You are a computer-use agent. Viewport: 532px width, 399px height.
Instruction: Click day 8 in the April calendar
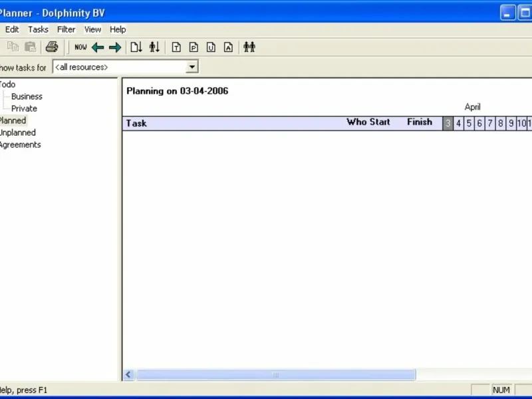(501, 124)
